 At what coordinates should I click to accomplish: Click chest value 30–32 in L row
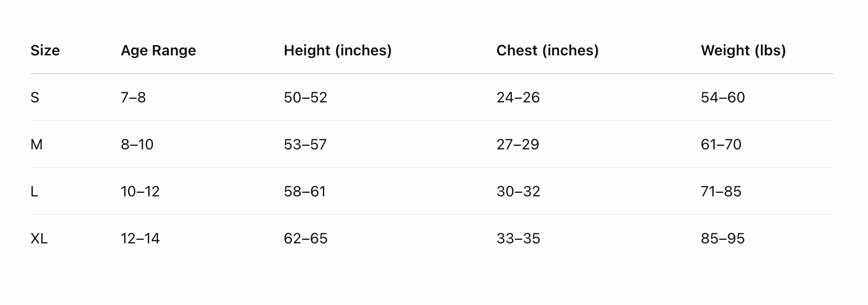click(x=518, y=192)
